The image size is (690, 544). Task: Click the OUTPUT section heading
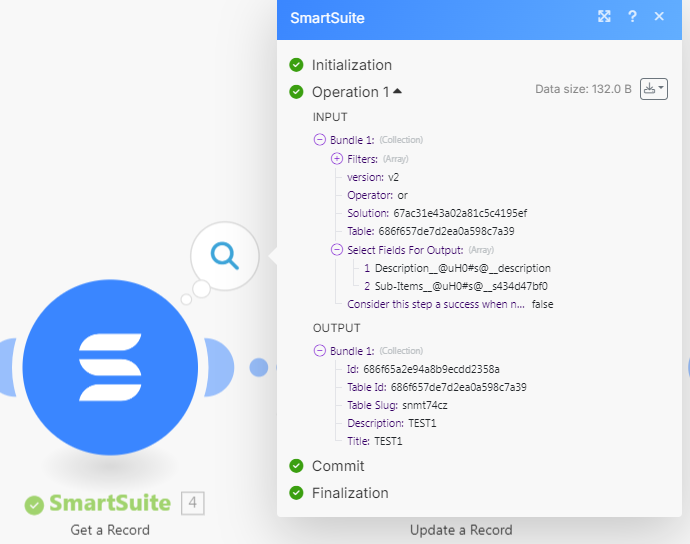[x=337, y=328]
